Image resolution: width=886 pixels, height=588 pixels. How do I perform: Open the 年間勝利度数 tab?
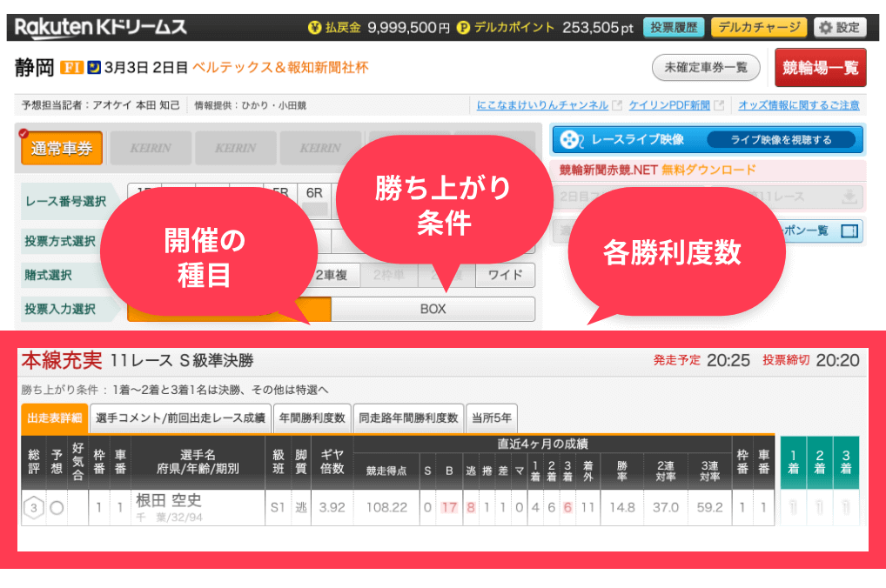tap(312, 418)
